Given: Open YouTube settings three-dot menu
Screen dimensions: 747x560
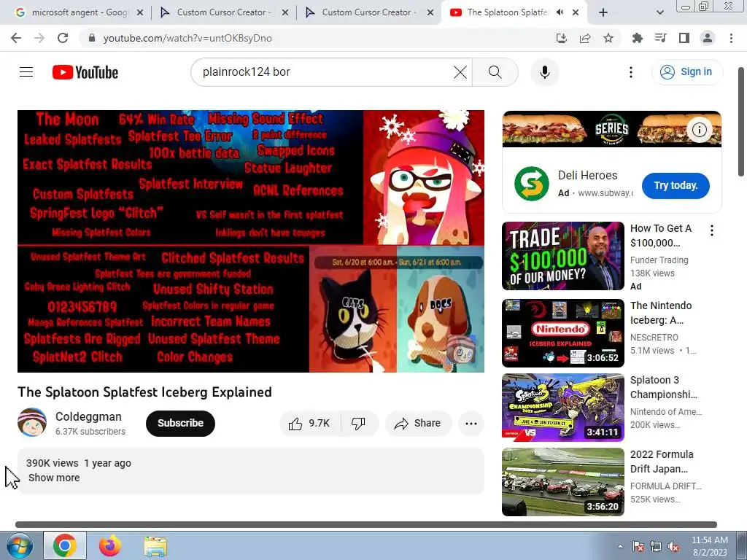Looking at the screenshot, I should (x=631, y=72).
